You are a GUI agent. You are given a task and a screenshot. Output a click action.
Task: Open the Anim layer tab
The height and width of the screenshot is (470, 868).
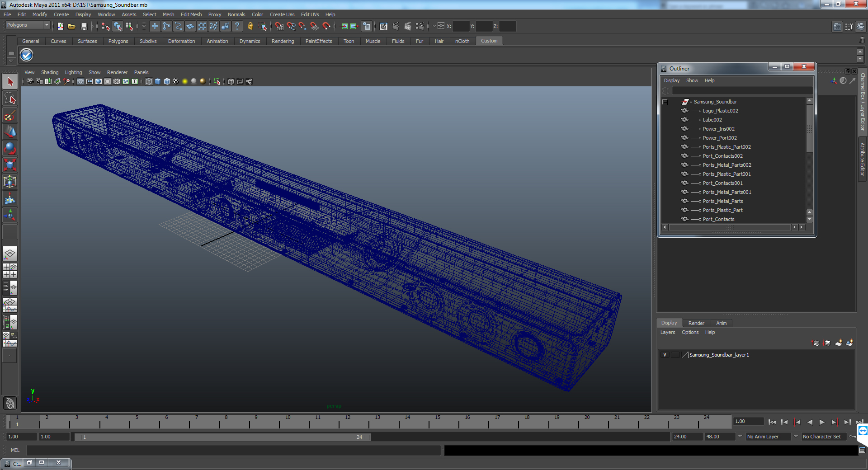722,323
